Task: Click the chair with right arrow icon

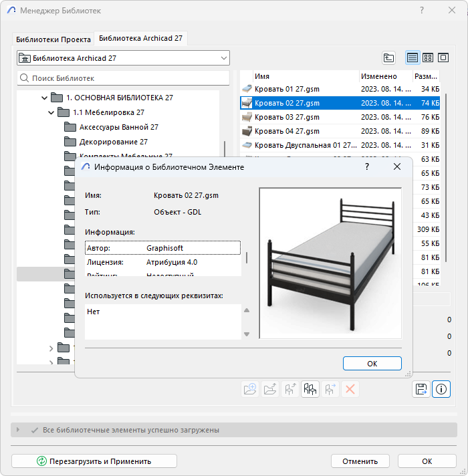Action: coord(330,389)
